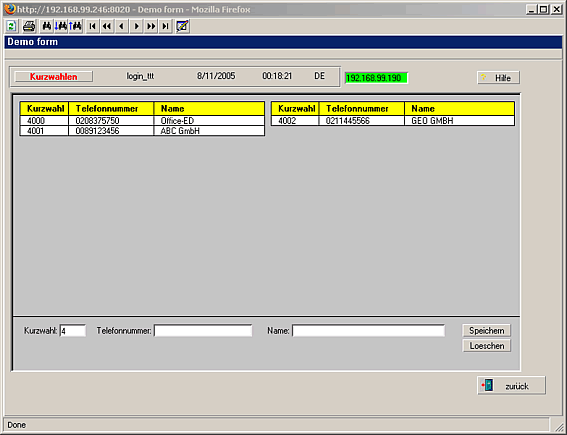
Task: Go to previous record arrow
Action: coord(122,26)
